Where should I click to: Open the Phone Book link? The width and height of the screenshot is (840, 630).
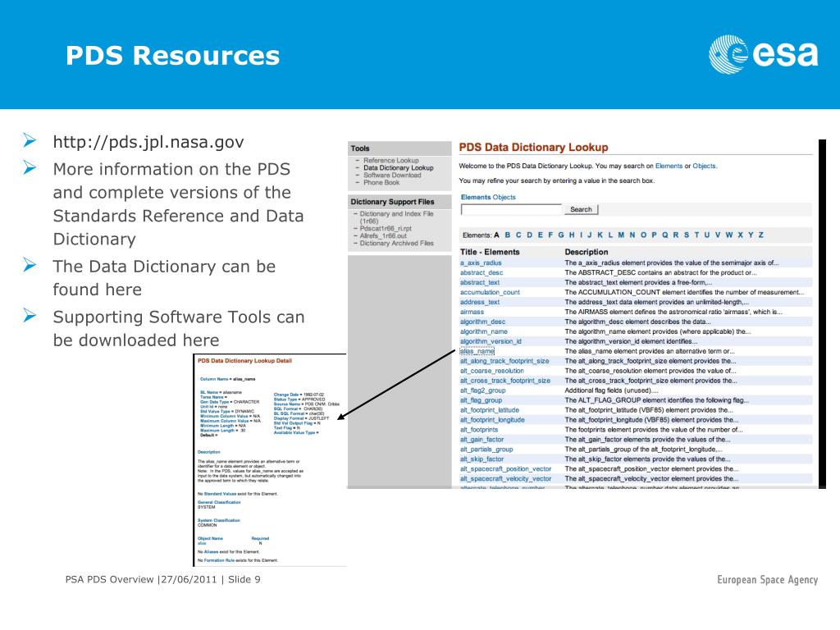coord(381,183)
